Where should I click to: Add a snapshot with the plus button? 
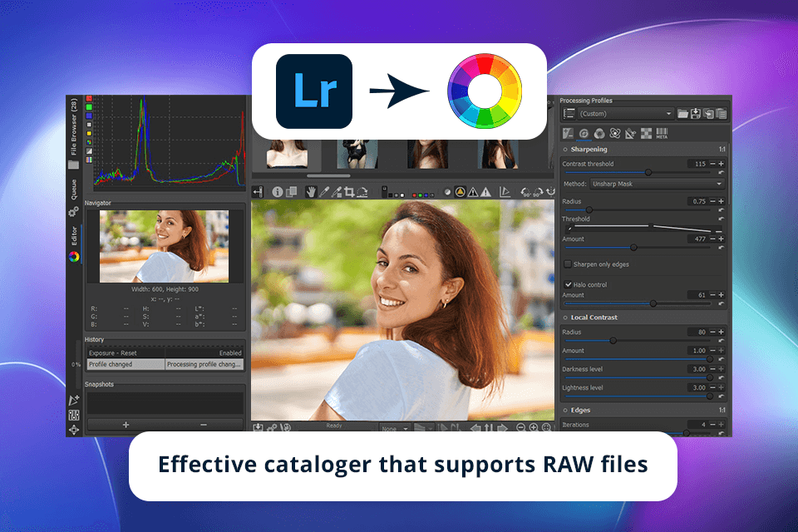pos(126,425)
